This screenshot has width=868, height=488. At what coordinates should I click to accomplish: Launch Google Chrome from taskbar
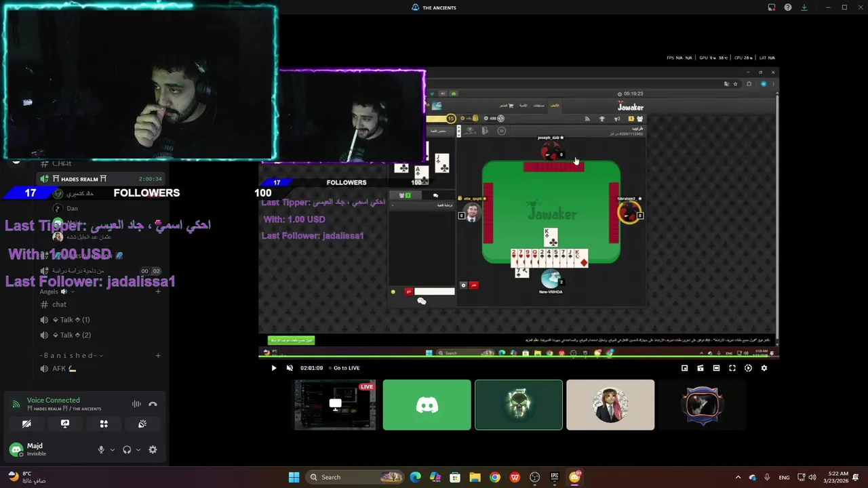[x=495, y=477]
